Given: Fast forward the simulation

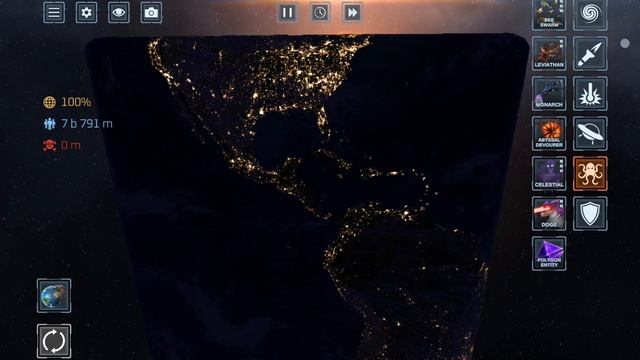Looking at the screenshot, I should [352, 13].
